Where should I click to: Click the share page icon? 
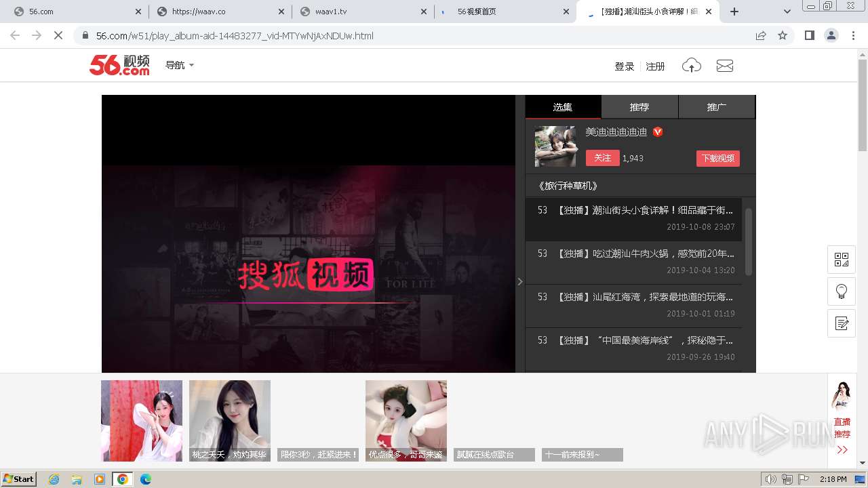[761, 35]
